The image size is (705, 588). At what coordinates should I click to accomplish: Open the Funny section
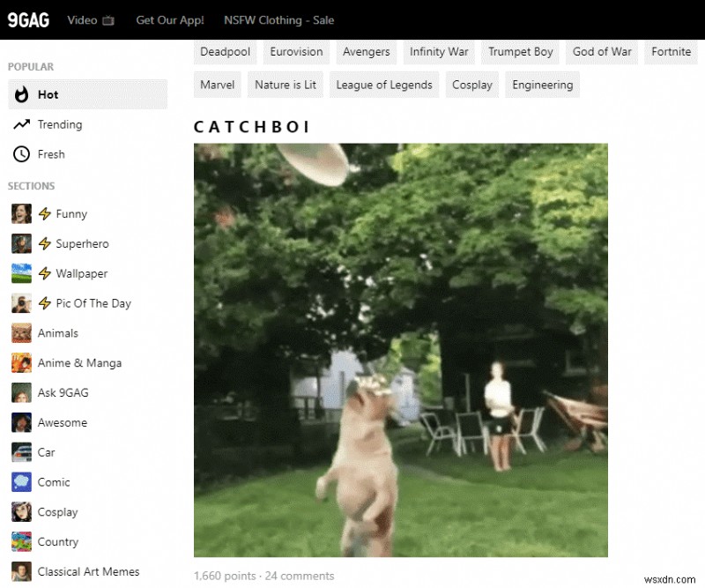[71, 213]
